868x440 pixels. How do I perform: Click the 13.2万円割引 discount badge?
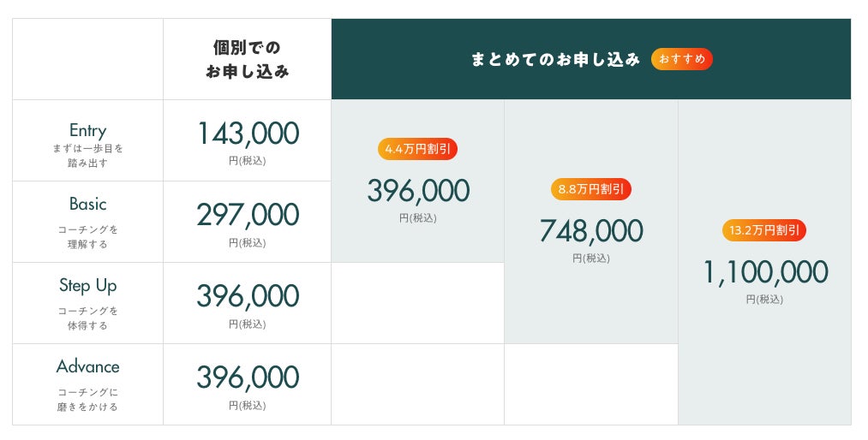click(764, 230)
